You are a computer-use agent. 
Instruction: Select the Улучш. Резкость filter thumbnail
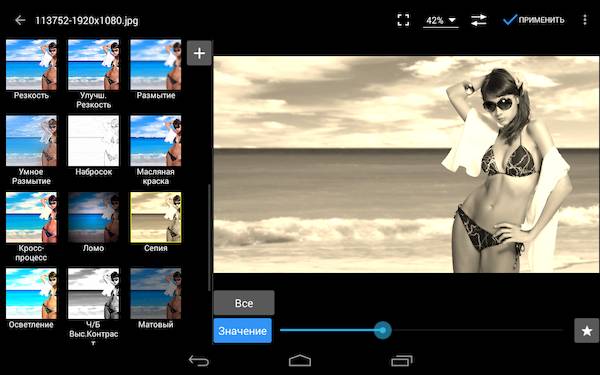coord(93,64)
